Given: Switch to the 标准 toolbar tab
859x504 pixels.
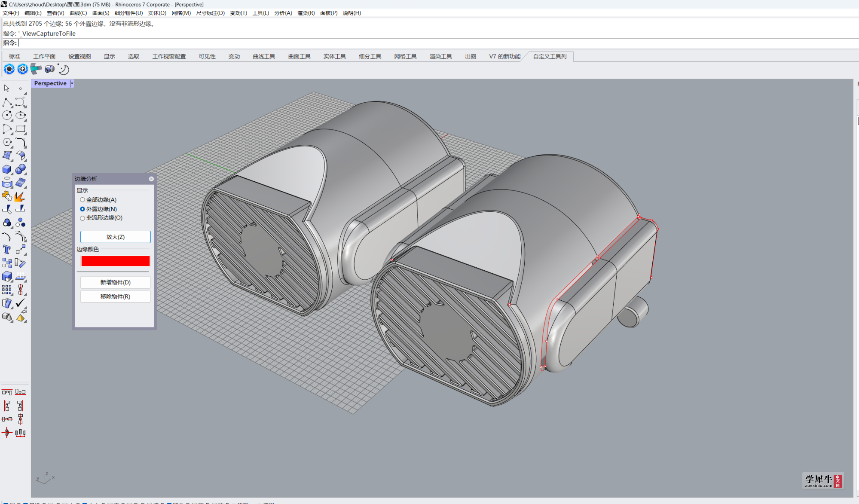Looking at the screenshot, I should tap(15, 56).
